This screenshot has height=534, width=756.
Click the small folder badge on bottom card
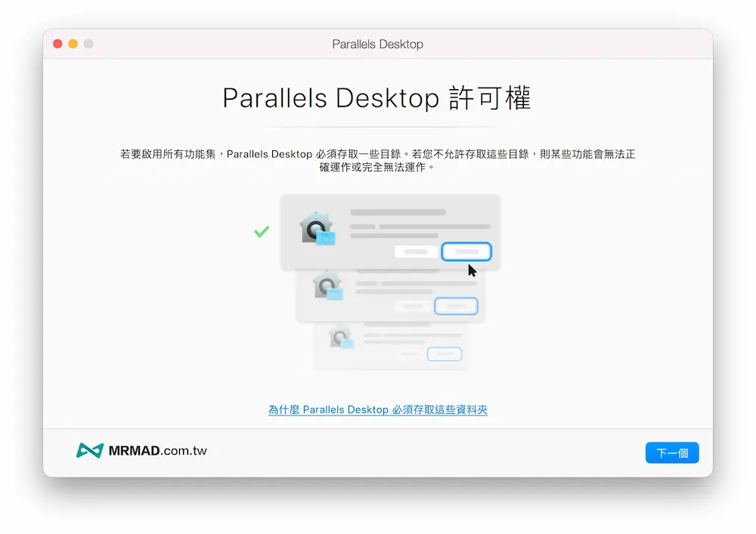(x=349, y=344)
